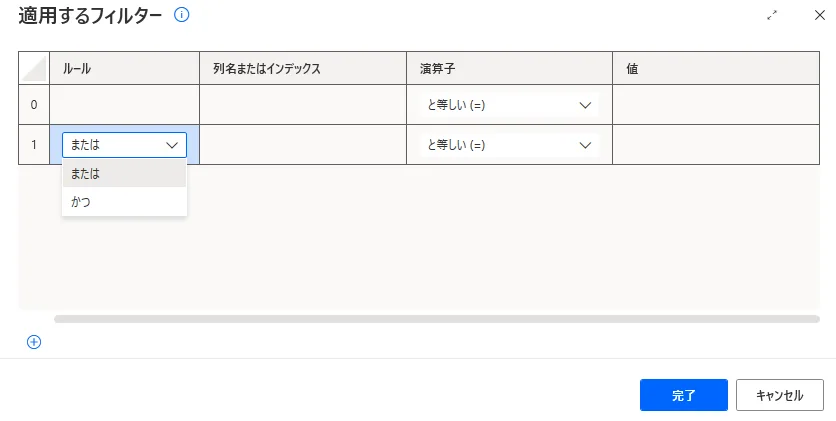Click the 値 cell in row 0

[715, 105]
